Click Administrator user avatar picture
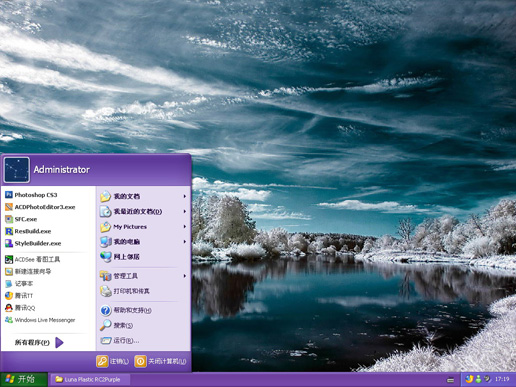The width and height of the screenshot is (516, 387). point(17,170)
